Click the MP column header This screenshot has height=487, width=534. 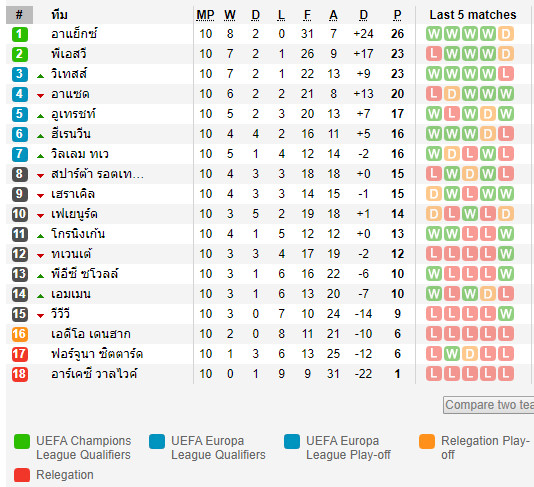point(205,15)
